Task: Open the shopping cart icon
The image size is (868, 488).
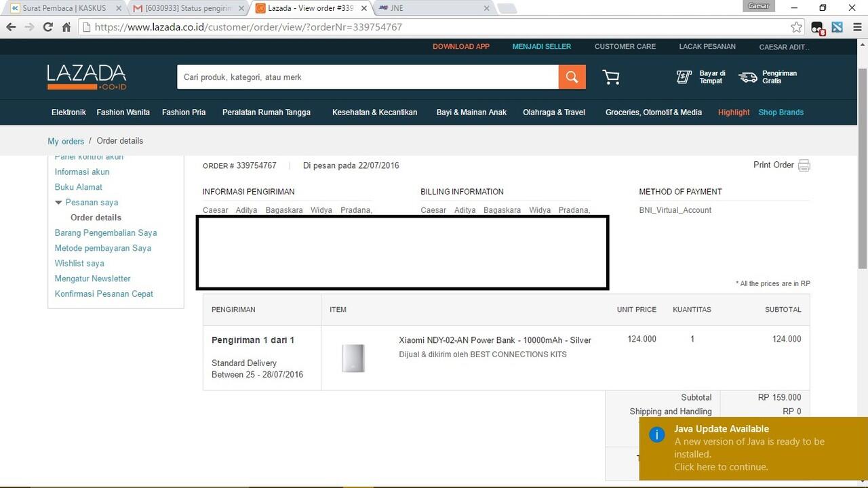Action: pos(611,77)
